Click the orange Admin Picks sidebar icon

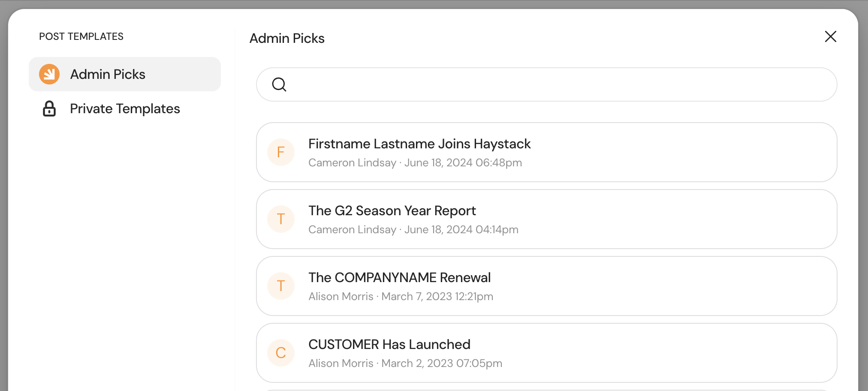tap(49, 74)
